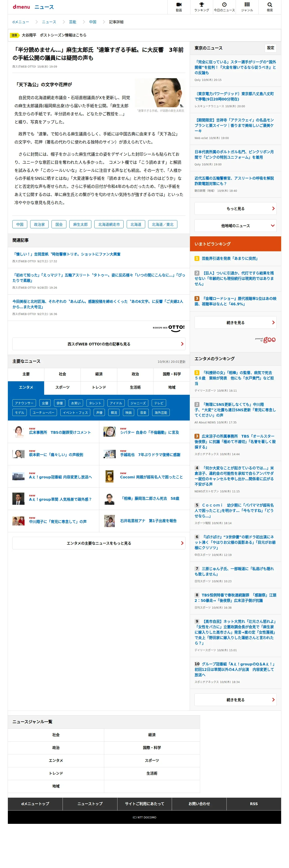Image resolution: width=289 pixels, height=868 pixels.
Task: Click the ユーチューバー subcategory tag
Action: tap(43, 412)
